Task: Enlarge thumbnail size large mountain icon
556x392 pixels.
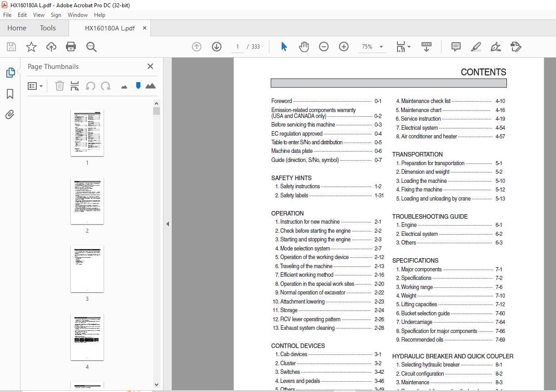Action: point(151,86)
